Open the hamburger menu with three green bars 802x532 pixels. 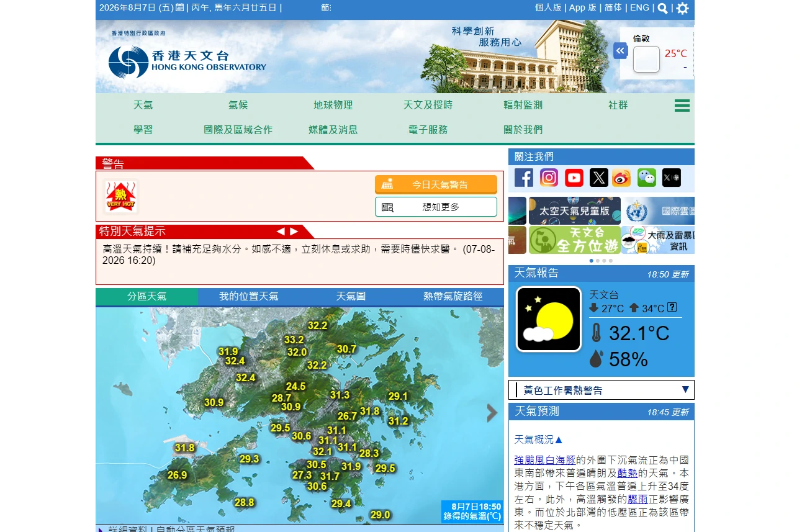(682, 106)
